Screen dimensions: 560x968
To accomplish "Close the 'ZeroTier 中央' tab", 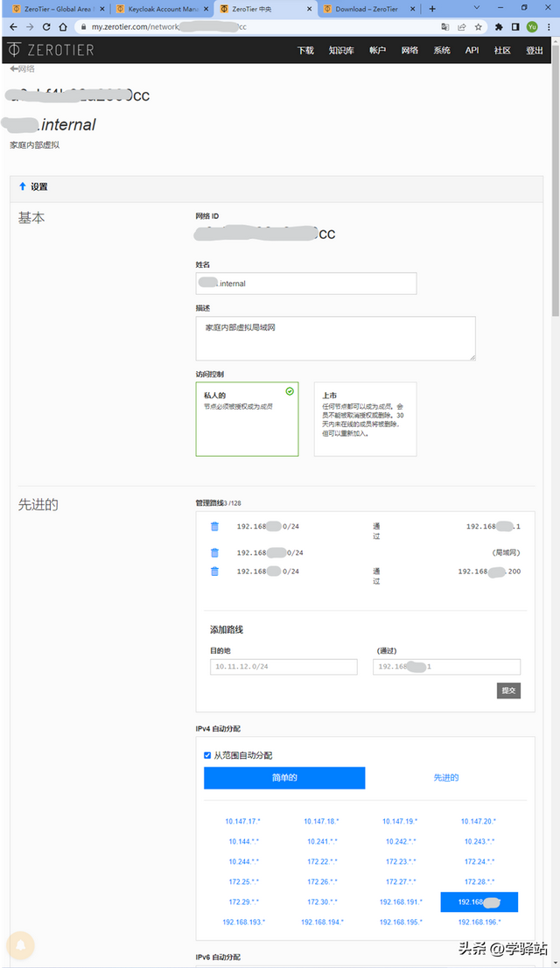I will coord(310,10).
